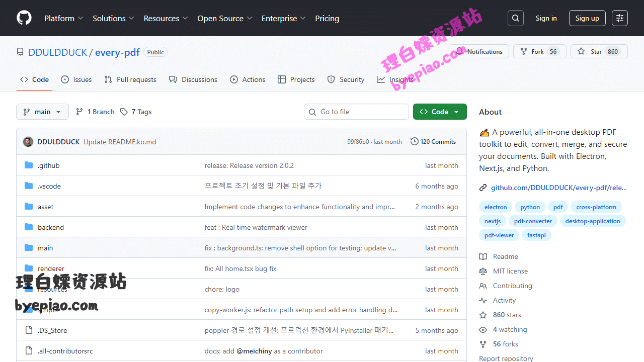Click the DDULDDUCK avatar in commit row
Viewport: 644px width, 362px height.
[28, 142]
